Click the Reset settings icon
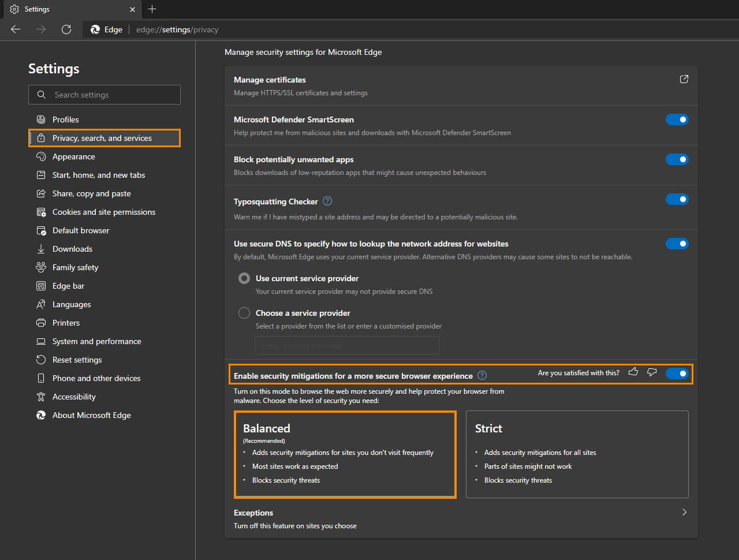Image resolution: width=739 pixels, height=560 pixels. pos(41,360)
